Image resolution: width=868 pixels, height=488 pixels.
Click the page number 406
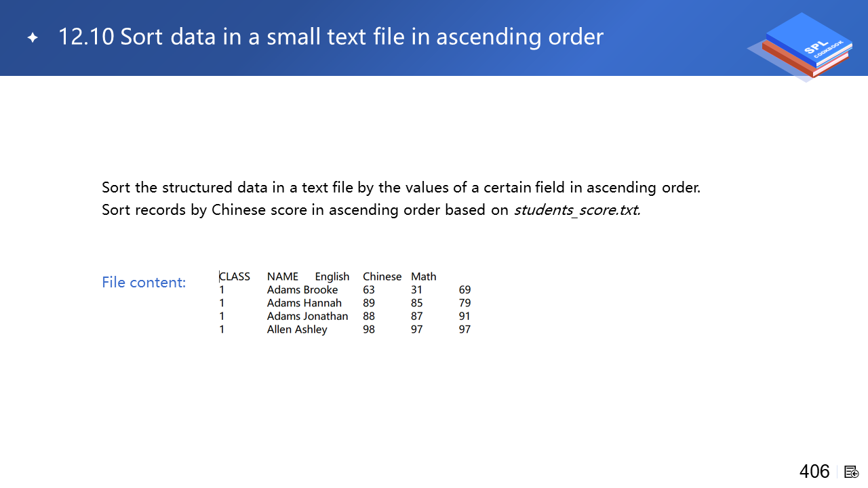pos(814,471)
